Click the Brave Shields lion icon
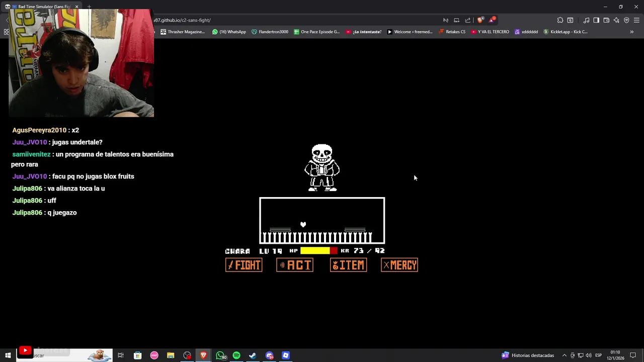 tap(480, 20)
